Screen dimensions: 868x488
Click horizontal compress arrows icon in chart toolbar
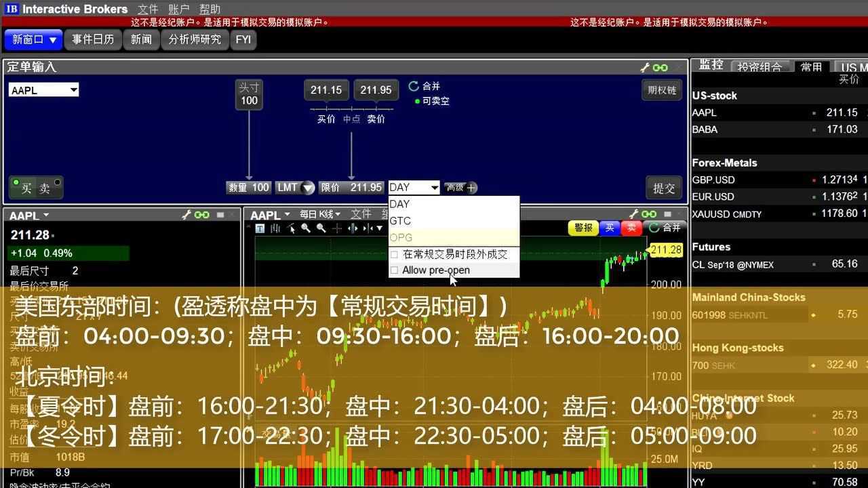click(368, 228)
